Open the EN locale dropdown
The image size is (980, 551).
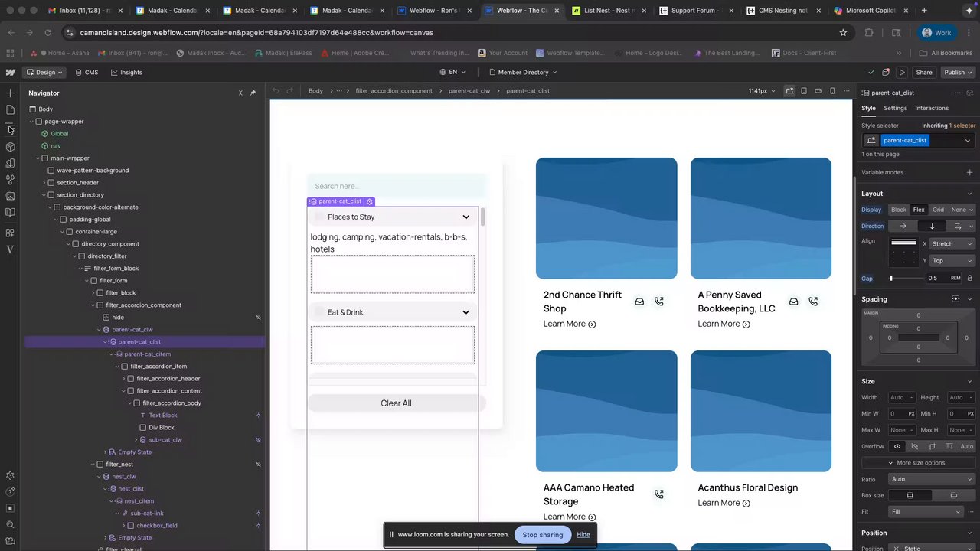coord(452,73)
